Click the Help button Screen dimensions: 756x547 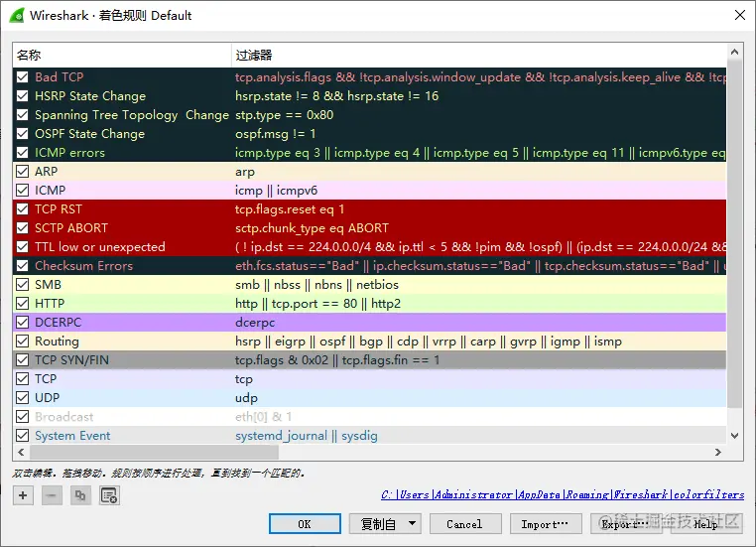705,524
